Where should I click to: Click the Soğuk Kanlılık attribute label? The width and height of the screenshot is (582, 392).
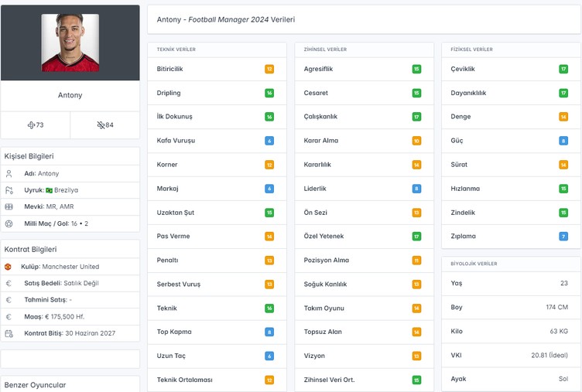[x=325, y=285]
